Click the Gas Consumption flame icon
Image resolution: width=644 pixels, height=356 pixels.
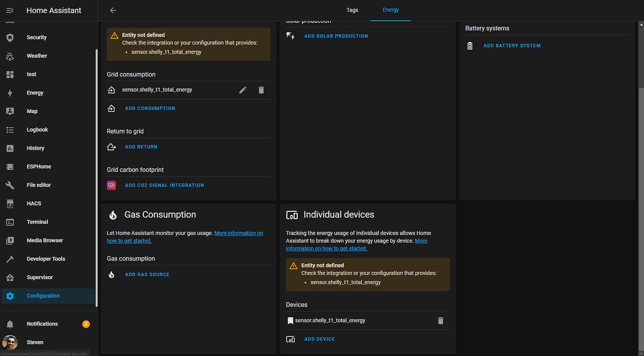pos(112,215)
